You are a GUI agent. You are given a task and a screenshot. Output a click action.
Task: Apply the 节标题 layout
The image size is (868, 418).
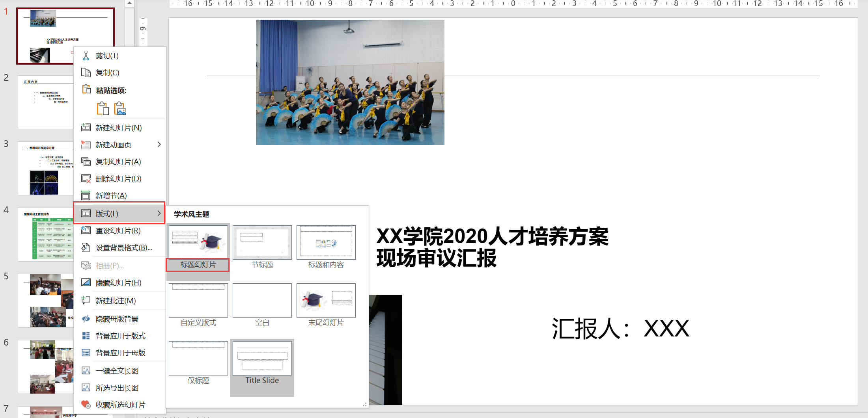262,247
